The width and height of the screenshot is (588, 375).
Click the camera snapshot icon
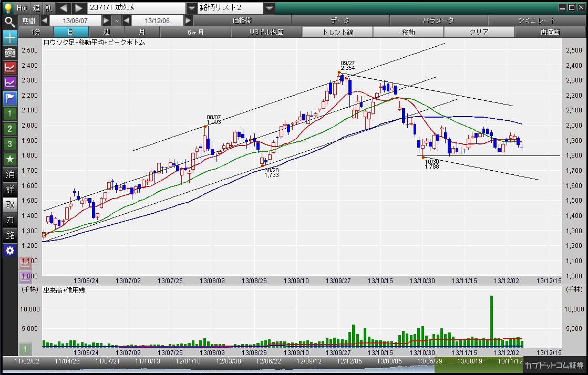(x=9, y=53)
